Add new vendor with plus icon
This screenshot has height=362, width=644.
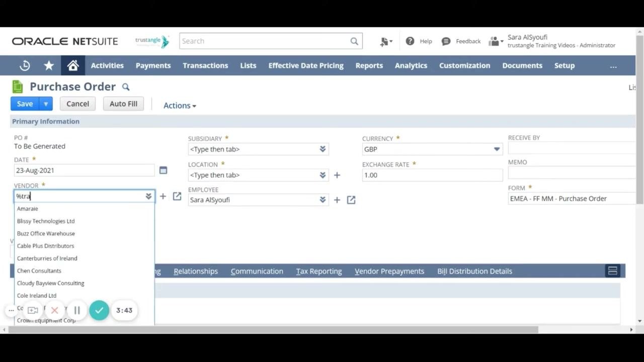163,196
